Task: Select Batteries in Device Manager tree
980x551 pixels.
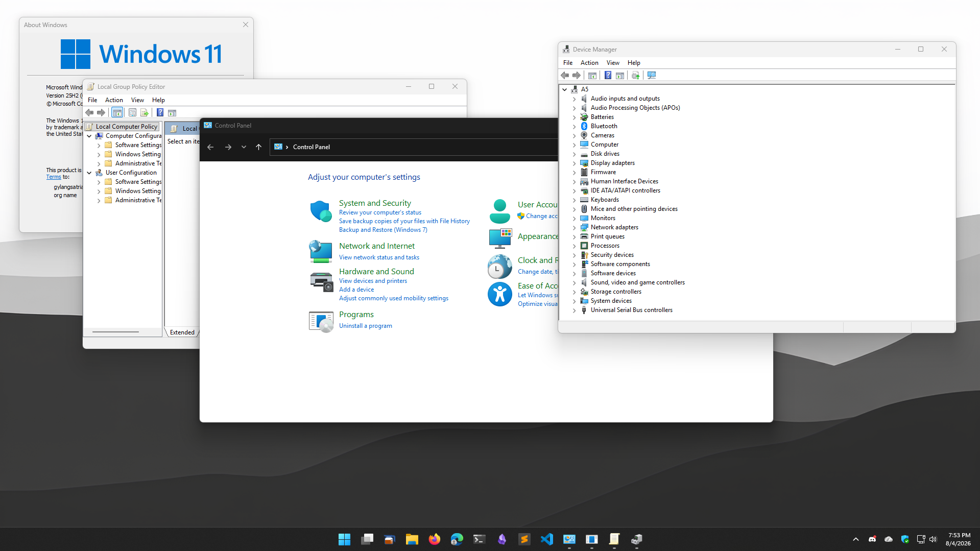Action: pyautogui.click(x=602, y=117)
